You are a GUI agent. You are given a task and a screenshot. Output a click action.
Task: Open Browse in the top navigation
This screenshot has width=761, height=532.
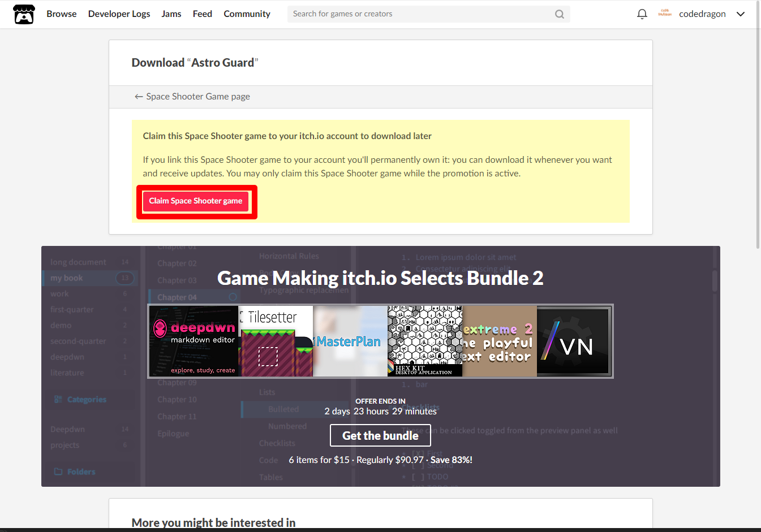pyautogui.click(x=62, y=14)
